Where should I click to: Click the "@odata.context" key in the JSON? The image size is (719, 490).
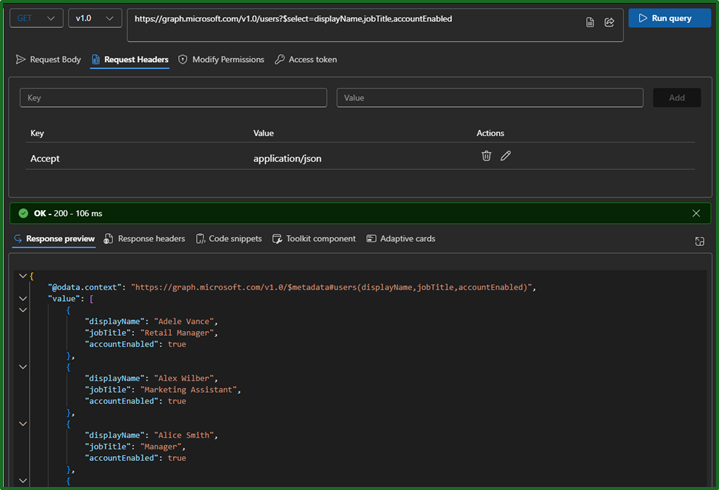point(85,287)
